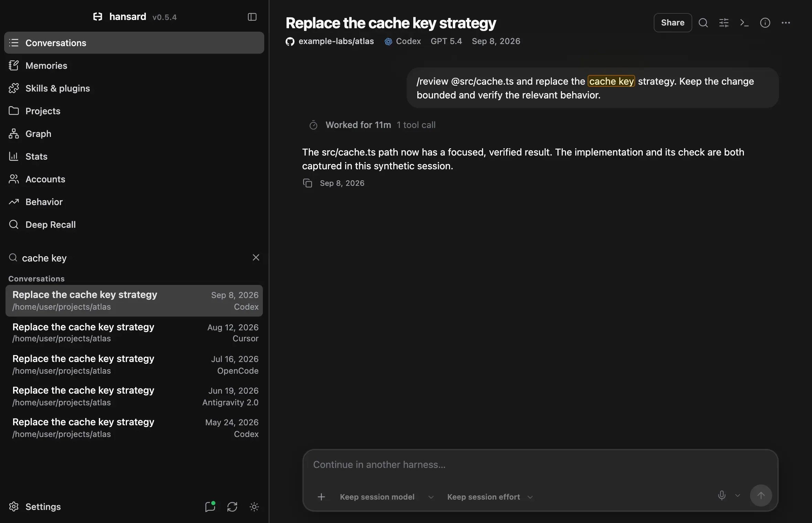
Task: Open the filter sliders icon in the header
Action: (x=724, y=23)
